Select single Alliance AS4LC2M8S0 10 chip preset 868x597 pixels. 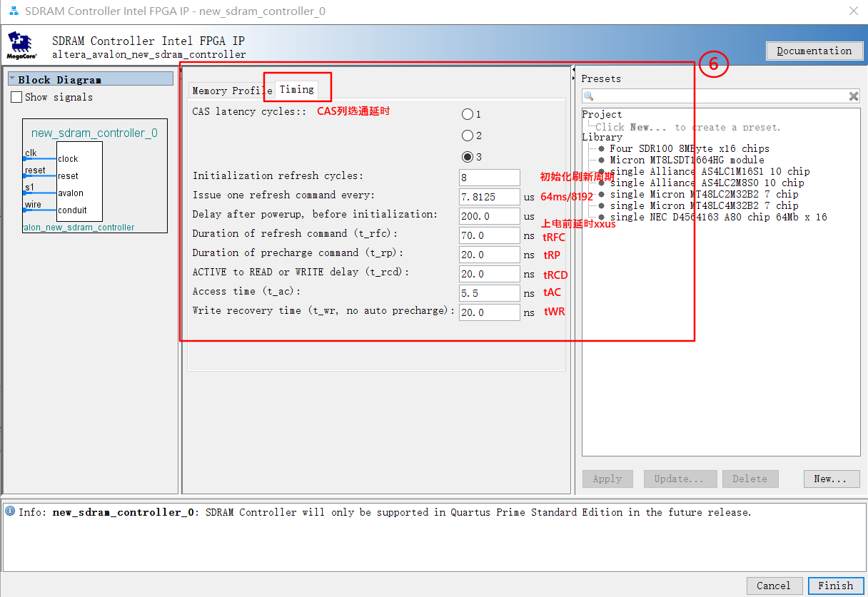pos(707,183)
